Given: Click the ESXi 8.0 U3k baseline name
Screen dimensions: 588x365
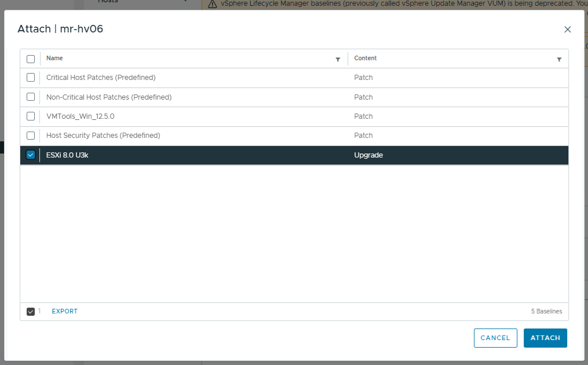Looking at the screenshot, I should [67, 155].
